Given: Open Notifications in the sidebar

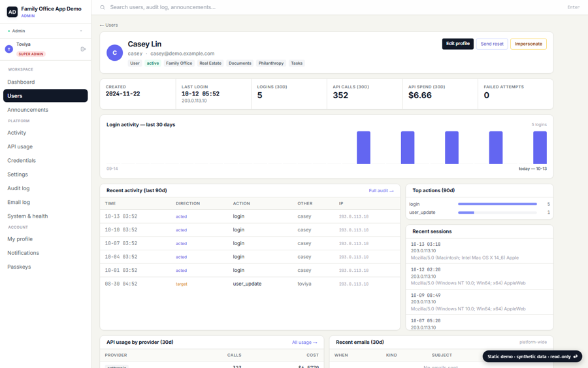Looking at the screenshot, I should [x=45, y=252].
